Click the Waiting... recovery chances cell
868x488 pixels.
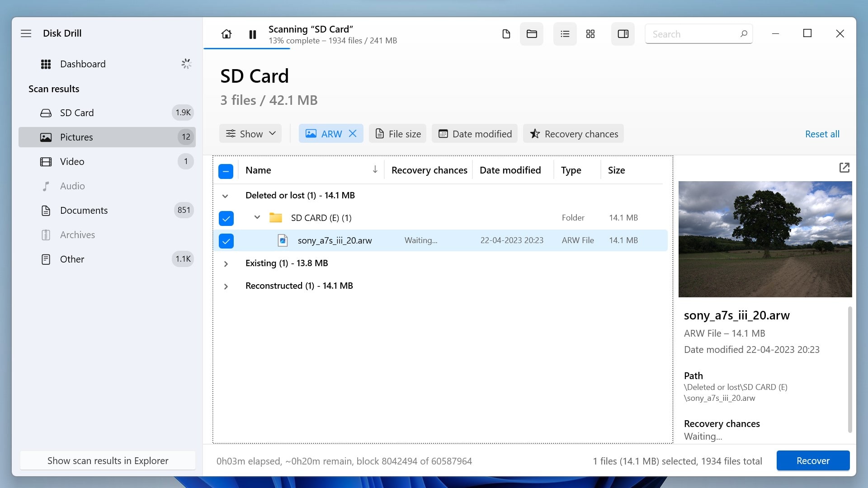[x=421, y=240]
